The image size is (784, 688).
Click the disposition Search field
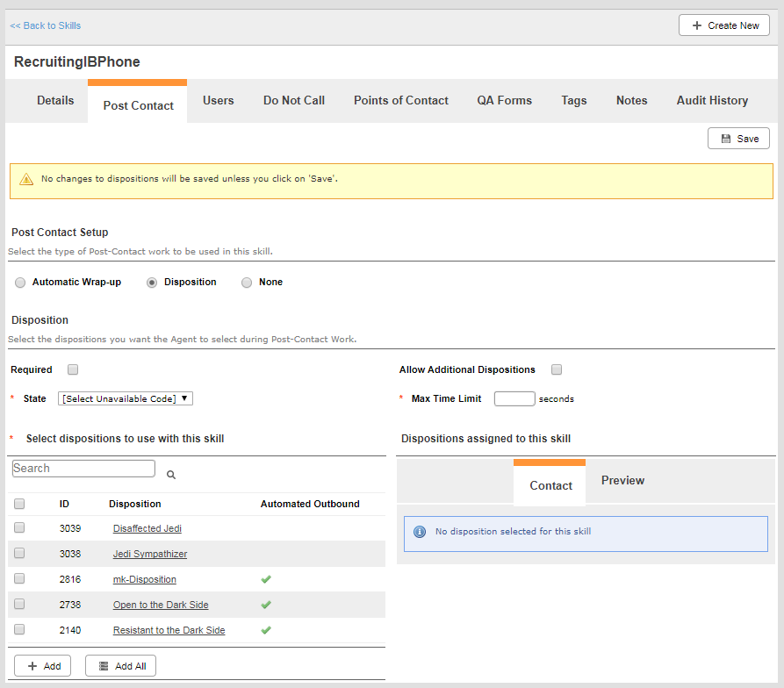point(83,469)
